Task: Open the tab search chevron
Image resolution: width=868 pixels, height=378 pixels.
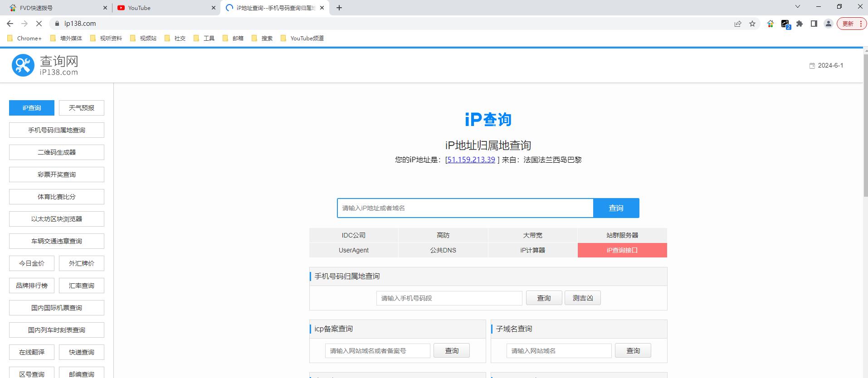Action: 798,6
